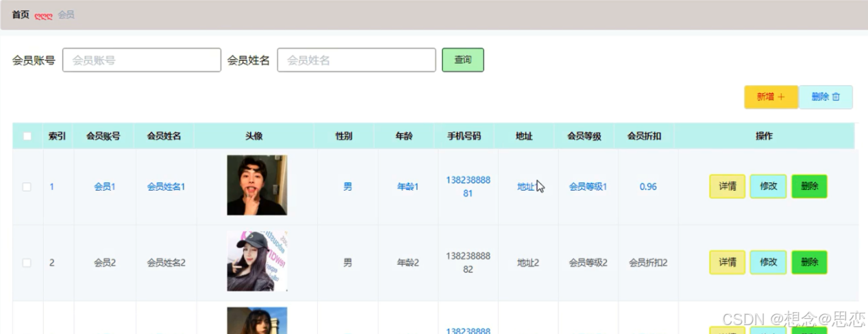Select the 年龄1 cell
Screen dimensions: 868x334
[408, 187]
